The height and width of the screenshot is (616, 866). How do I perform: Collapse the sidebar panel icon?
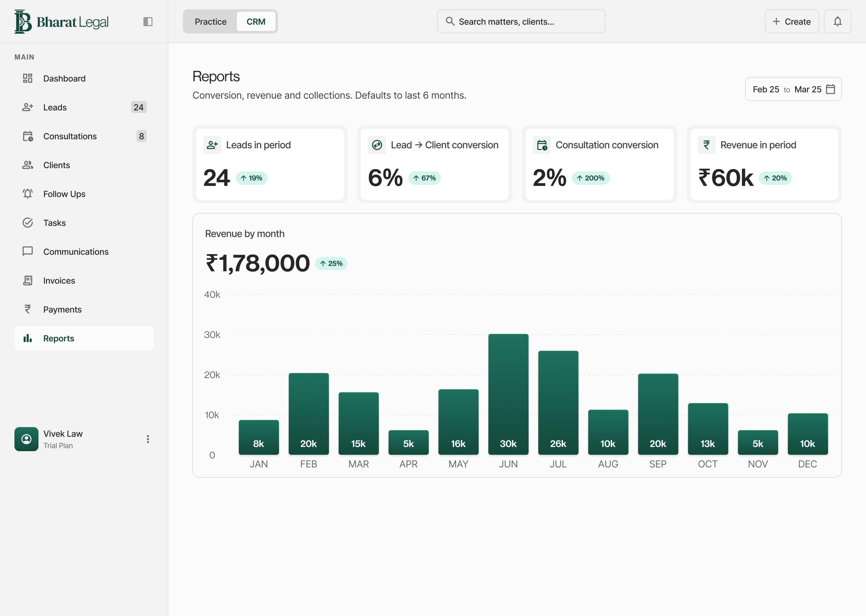[x=148, y=22]
